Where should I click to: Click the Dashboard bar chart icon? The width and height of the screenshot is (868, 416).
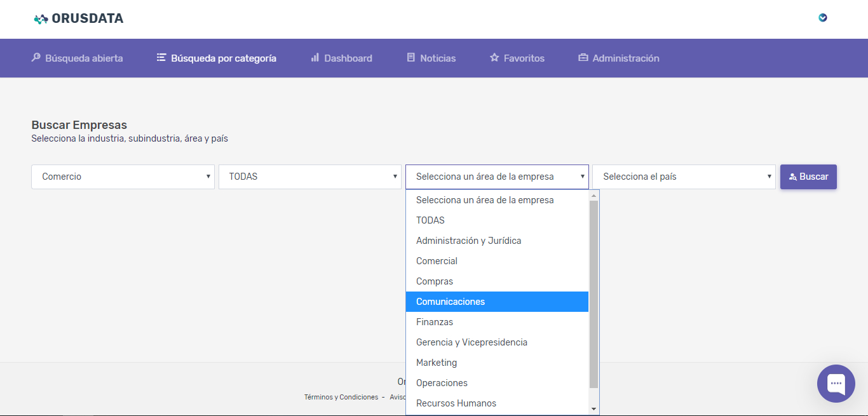[315, 58]
